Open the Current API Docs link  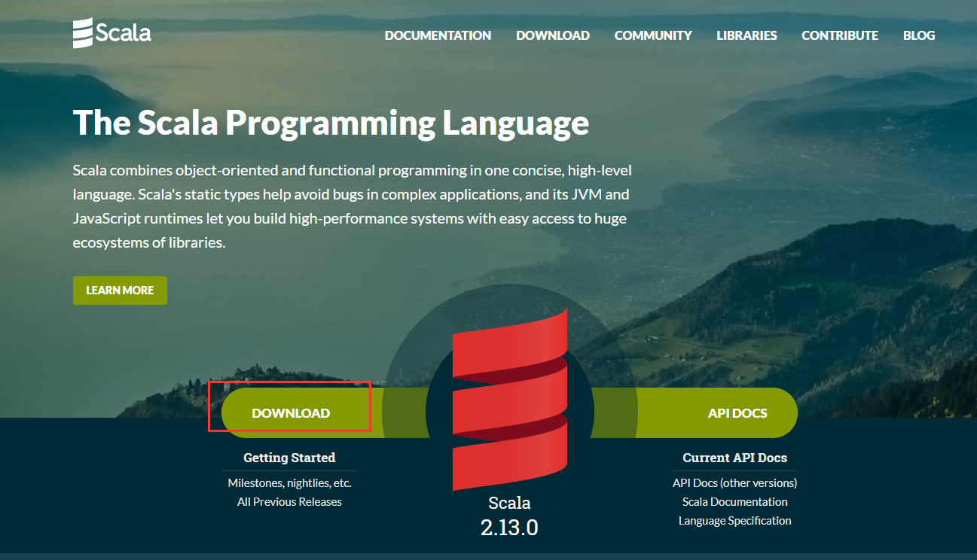click(x=734, y=458)
